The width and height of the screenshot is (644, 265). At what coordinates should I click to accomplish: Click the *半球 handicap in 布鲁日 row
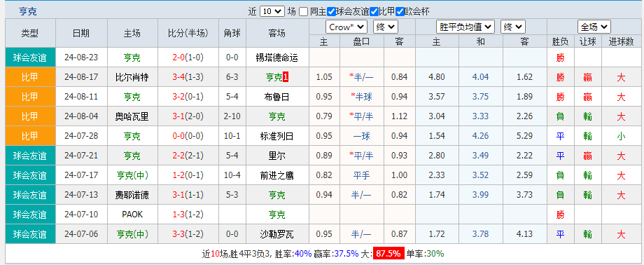pos(361,97)
